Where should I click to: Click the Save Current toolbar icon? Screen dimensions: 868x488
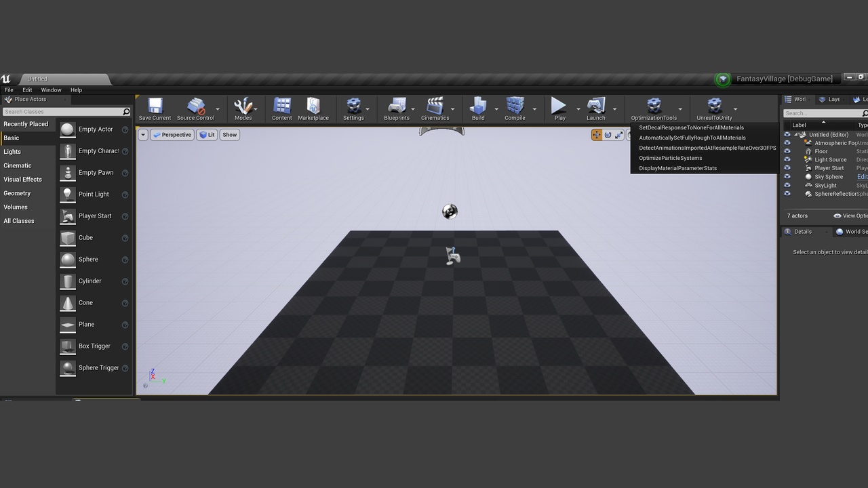pyautogui.click(x=155, y=108)
